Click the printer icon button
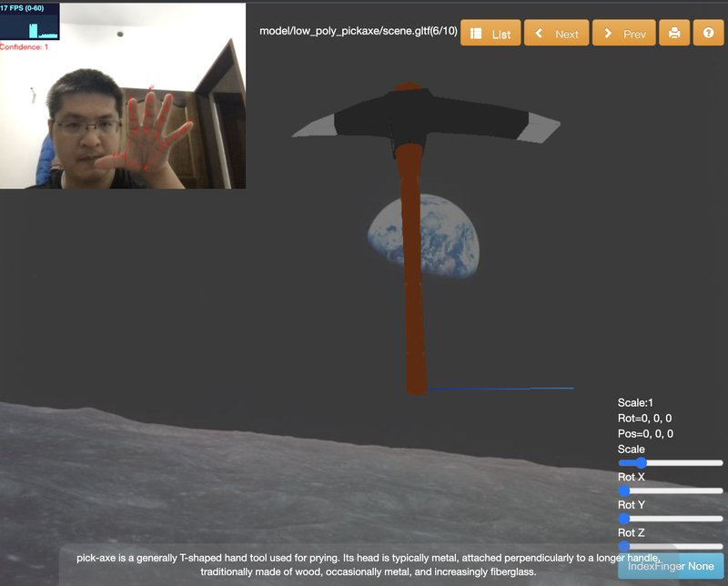Image resolution: width=728 pixels, height=586 pixels. point(674,33)
